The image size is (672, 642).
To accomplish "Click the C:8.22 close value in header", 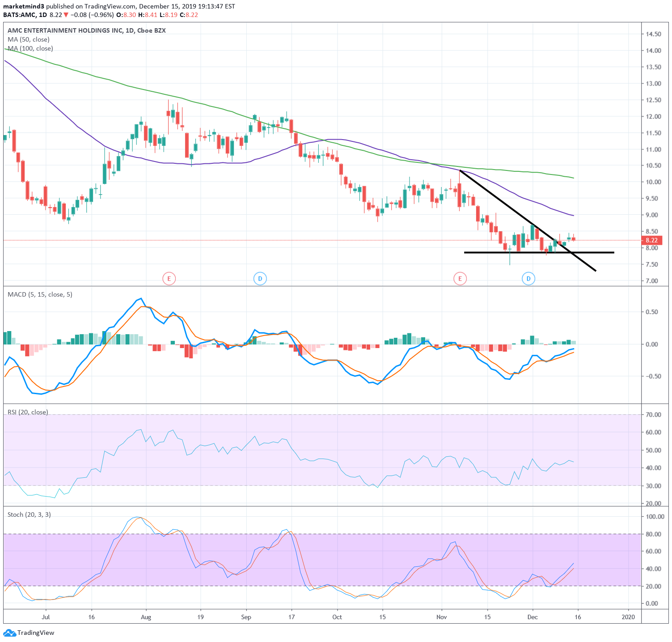I will point(189,15).
